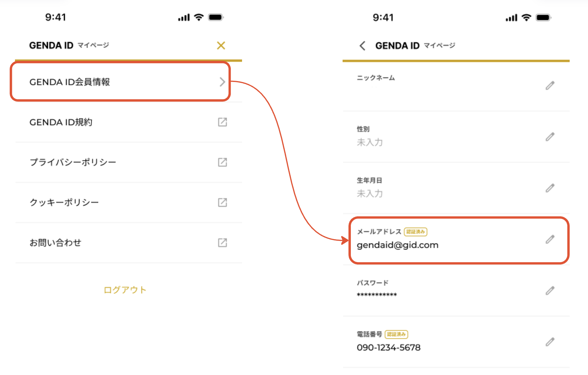This screenshot has width=588, height=375.
Task: Edit 性別 using the pencil icon
Action: click(550, 137)
